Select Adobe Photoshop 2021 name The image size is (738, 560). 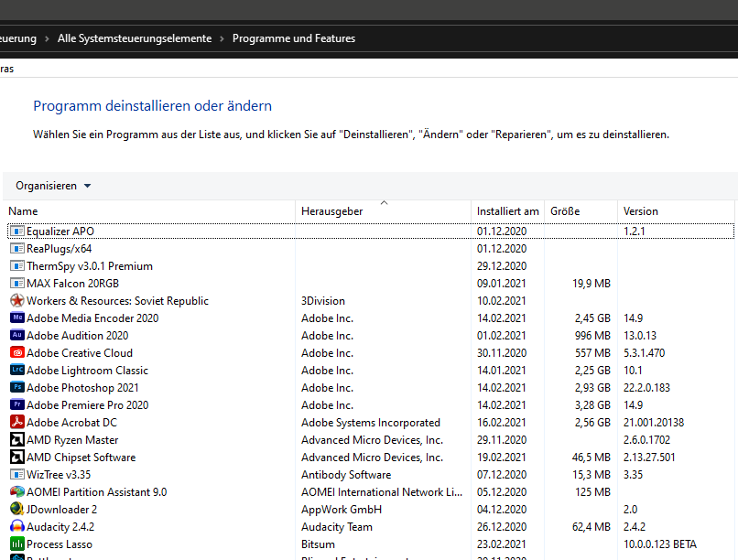tap(82, 387)
